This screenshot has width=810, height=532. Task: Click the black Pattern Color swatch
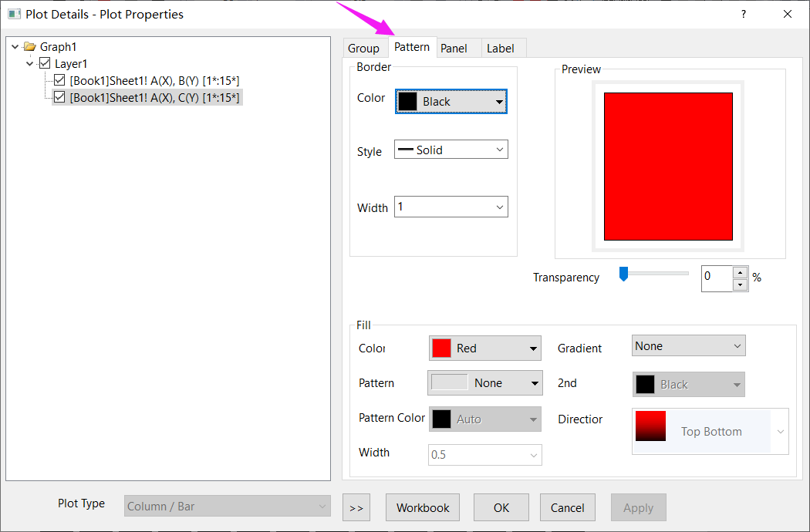point(441,419)
